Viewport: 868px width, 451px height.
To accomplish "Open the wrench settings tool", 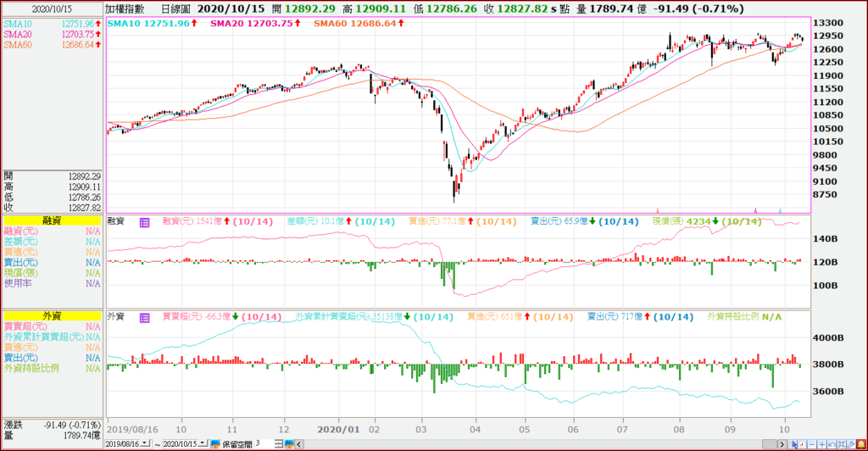I will 851,444.
